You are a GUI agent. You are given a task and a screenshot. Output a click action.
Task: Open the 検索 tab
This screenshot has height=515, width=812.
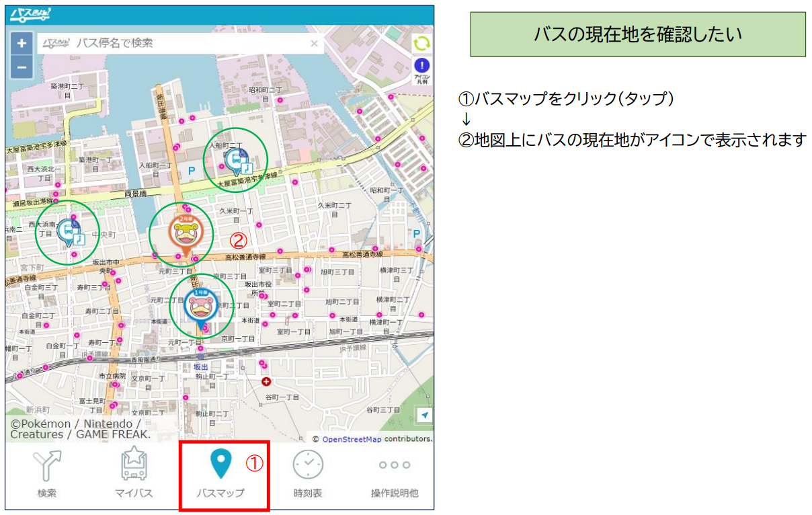pyautogui.click(x=46, y=474)
